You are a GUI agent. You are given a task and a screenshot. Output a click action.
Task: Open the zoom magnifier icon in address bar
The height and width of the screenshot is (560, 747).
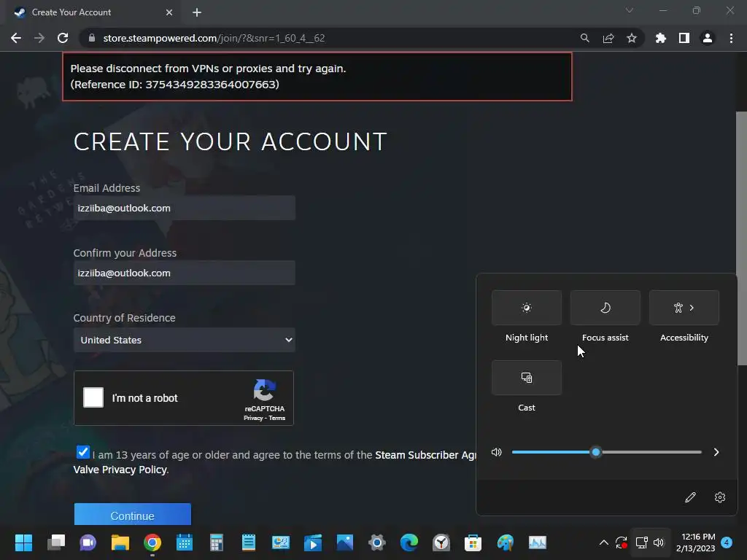(584, 38)
